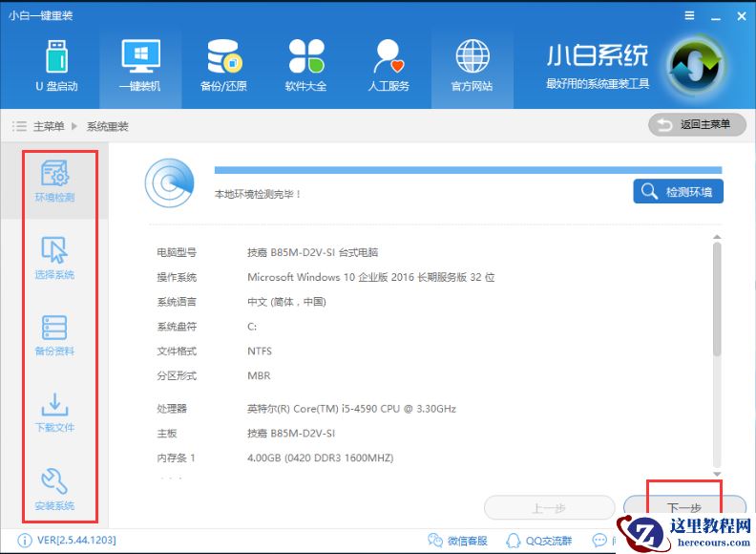Screen dimensions: 756x554
Task: Click the Core i5-4590 CPU value
Action: [x=351, y=409]
